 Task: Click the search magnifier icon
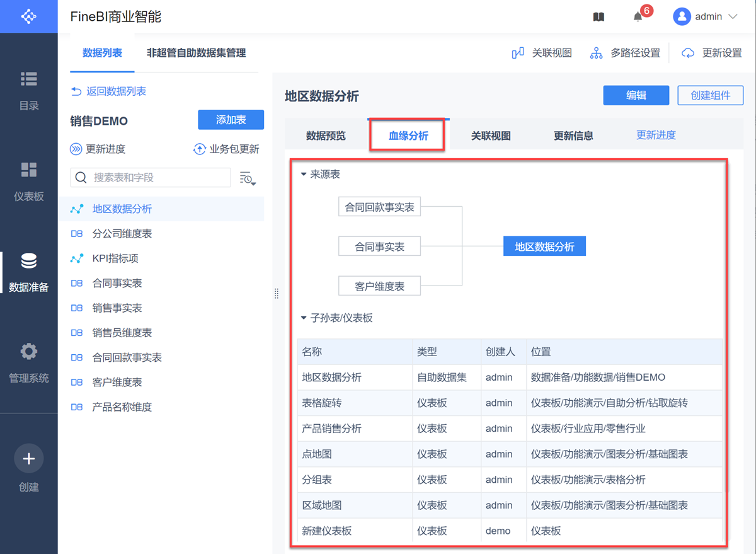pyautogui.click(x=81, y=178)
